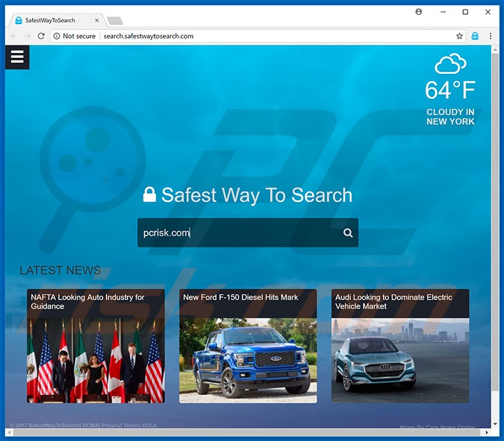
Task: Submit search with magnifier icon
Action: tap(348, 233)
